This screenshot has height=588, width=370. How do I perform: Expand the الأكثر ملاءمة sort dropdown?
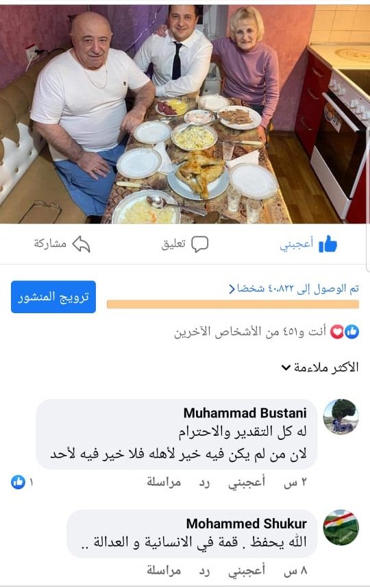[320, 367]
